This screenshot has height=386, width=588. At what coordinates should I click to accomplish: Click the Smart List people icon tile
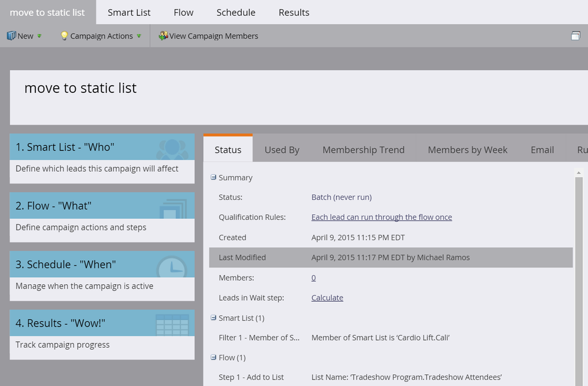(172, 148)
